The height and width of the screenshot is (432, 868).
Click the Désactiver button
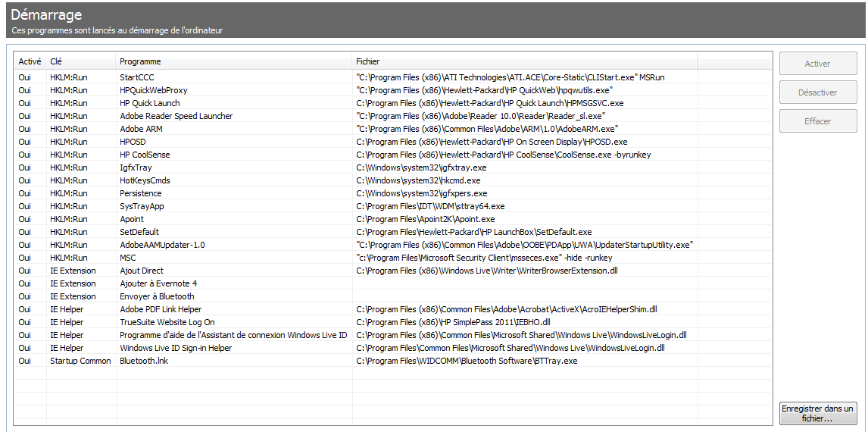[817, 92]
